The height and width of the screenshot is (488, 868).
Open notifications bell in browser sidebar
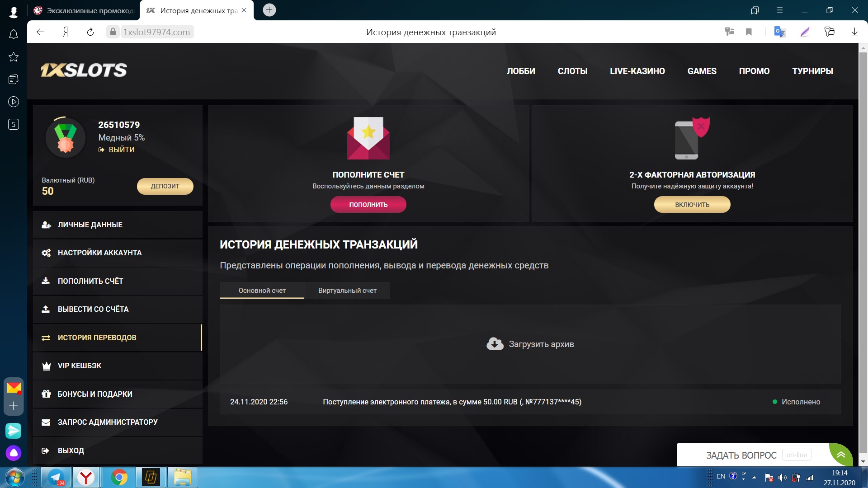pos(14,34)
